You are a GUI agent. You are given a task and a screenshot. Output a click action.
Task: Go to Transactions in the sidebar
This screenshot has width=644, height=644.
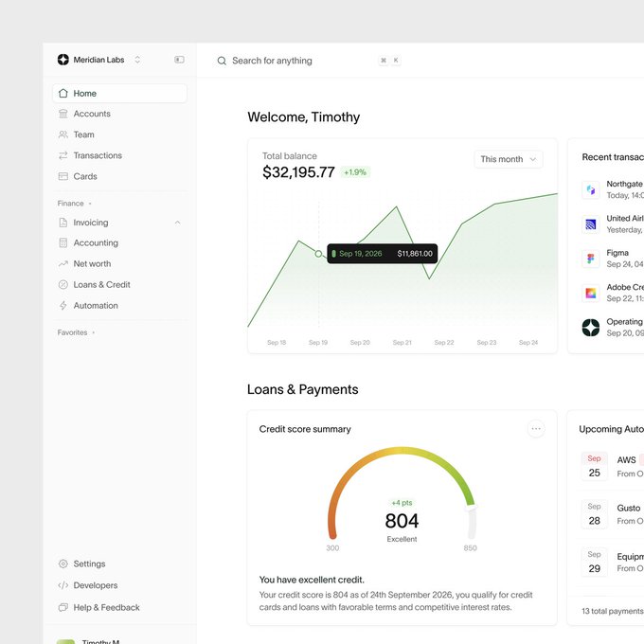120,155
